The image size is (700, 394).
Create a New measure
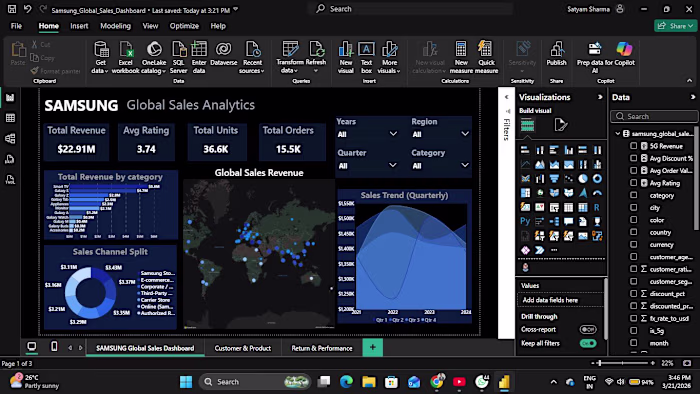[x=461, y=57]
